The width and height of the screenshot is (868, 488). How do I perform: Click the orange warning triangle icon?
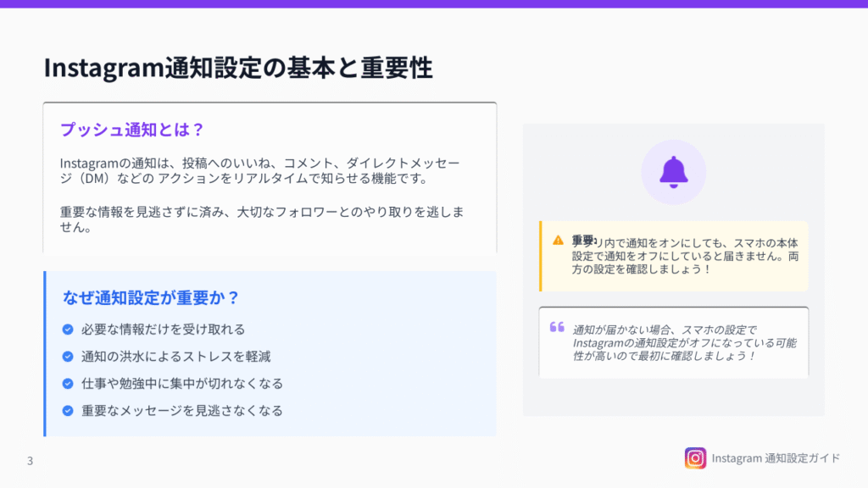tap(558, 241)
